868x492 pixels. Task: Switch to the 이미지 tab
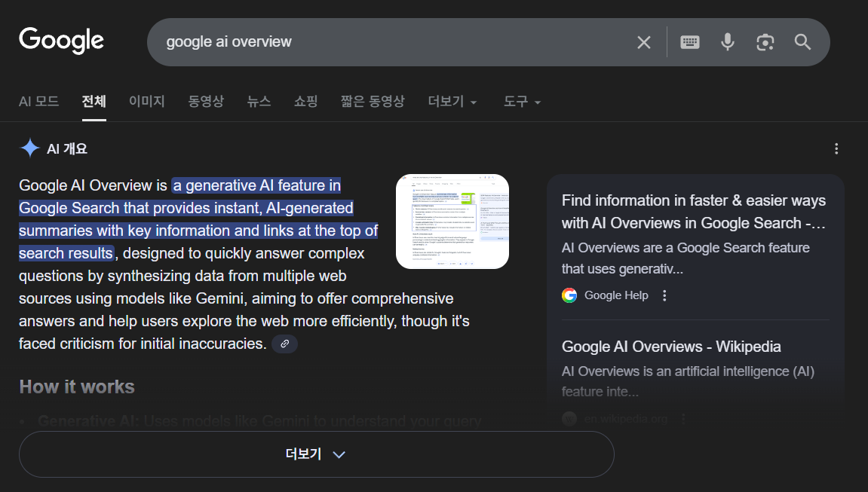146,102
